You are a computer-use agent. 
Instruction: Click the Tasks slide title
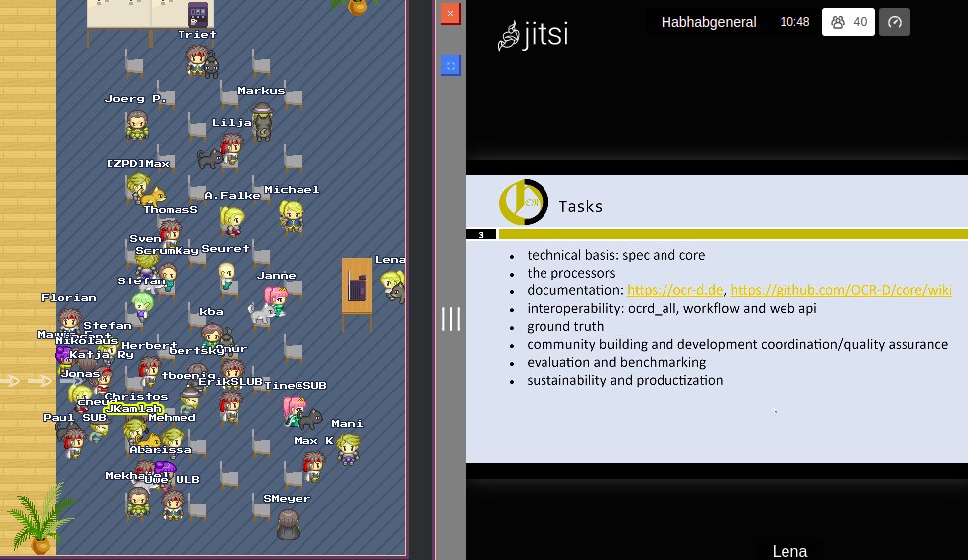click(580, 206)
